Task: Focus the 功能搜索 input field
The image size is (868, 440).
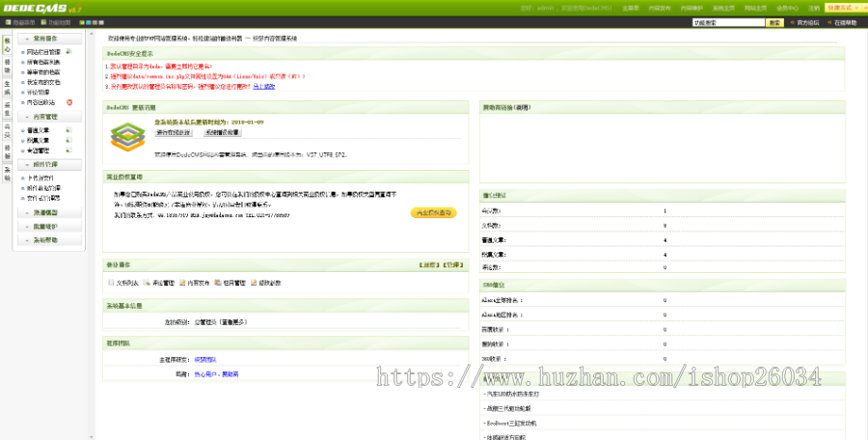Action: 728,23
